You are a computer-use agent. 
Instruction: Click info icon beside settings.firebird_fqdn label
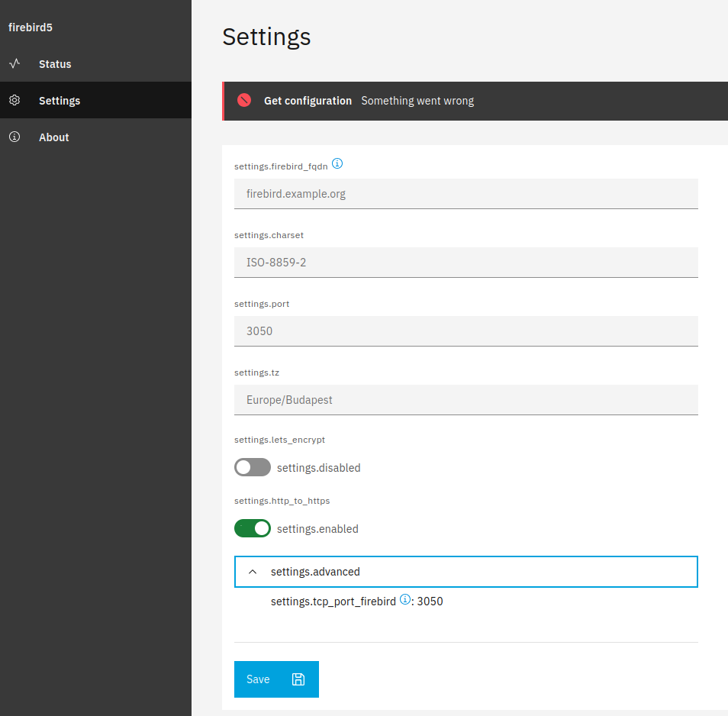(337, 163)
